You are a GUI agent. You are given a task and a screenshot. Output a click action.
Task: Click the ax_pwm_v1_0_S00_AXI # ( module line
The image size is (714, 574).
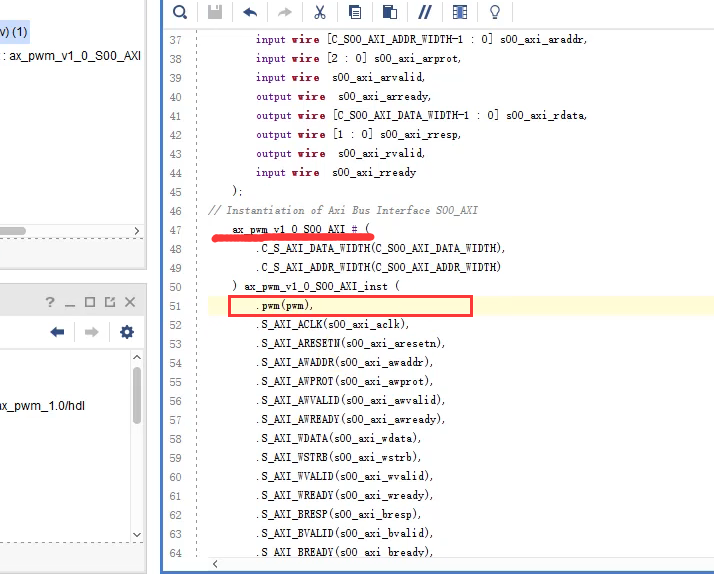pyautogui.click(x=301, y=229)
